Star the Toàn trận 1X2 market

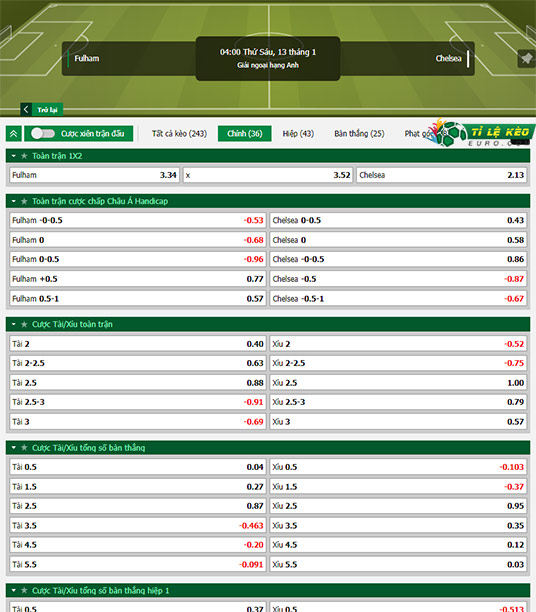click(x=24, y=156)
